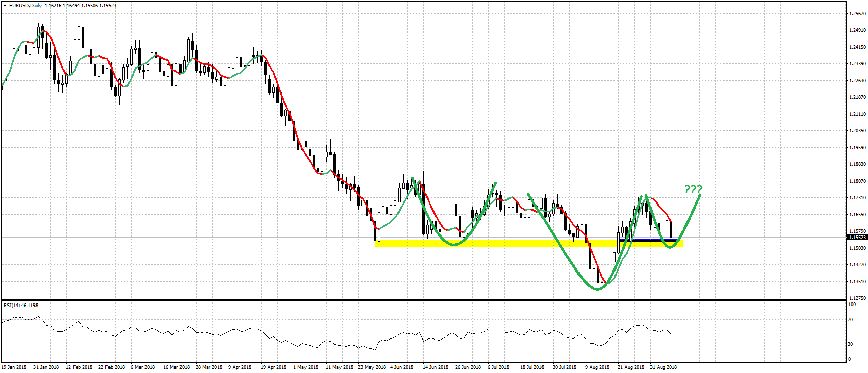Click the 1.16550 price axis label

point(857,215)
